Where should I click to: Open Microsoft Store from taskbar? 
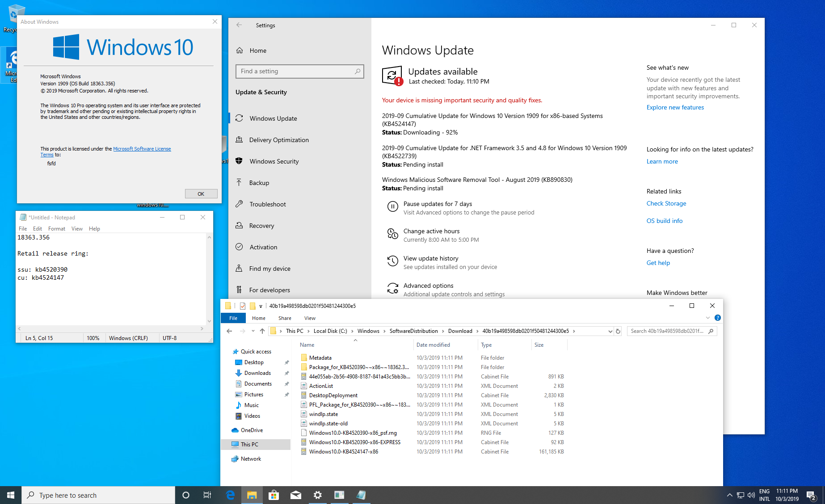(274, 495)
